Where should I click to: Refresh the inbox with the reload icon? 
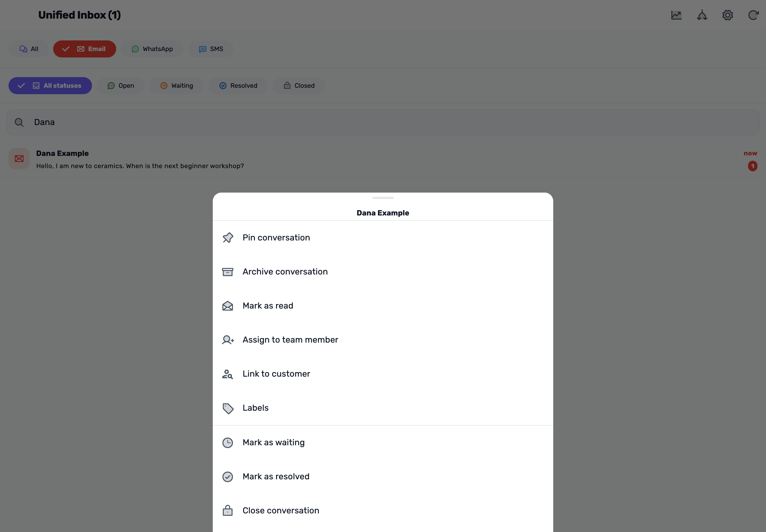click(753, 15)
